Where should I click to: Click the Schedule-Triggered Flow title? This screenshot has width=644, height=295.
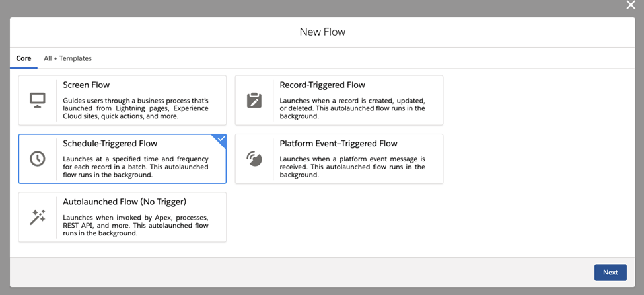point(110,144)
